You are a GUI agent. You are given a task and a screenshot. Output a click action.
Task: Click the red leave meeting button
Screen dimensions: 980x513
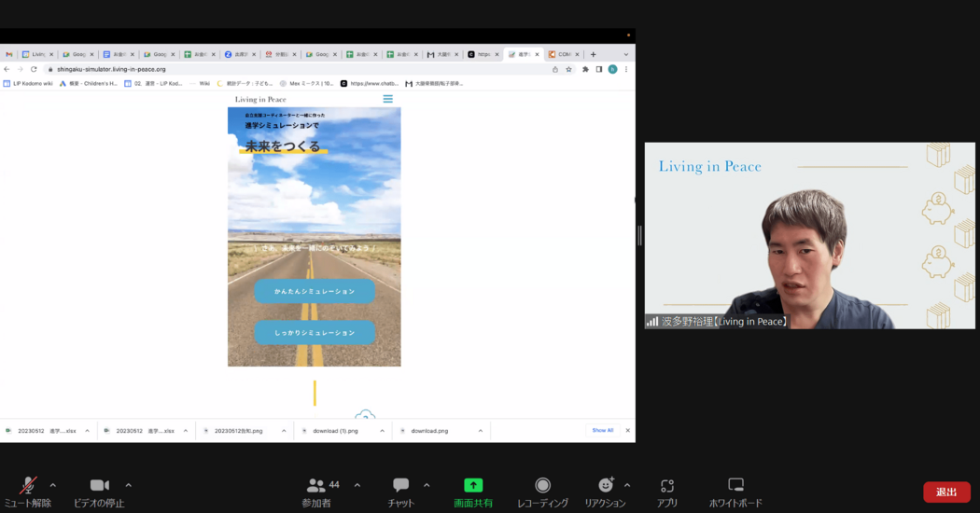click(x=946, y=492)
